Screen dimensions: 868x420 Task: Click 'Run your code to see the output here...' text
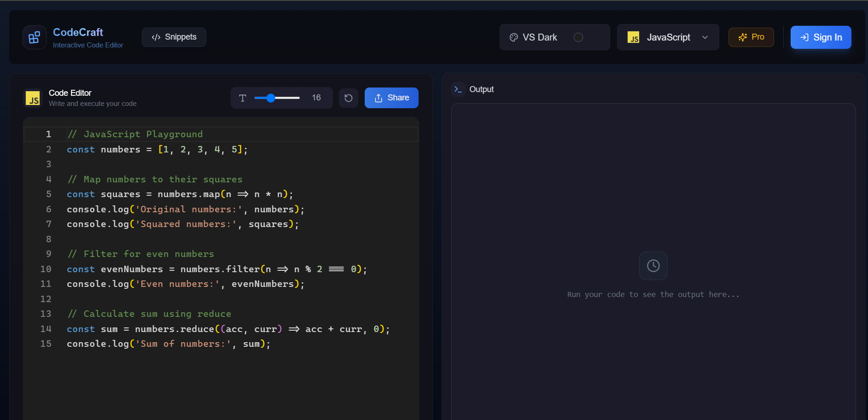[653, 294]
